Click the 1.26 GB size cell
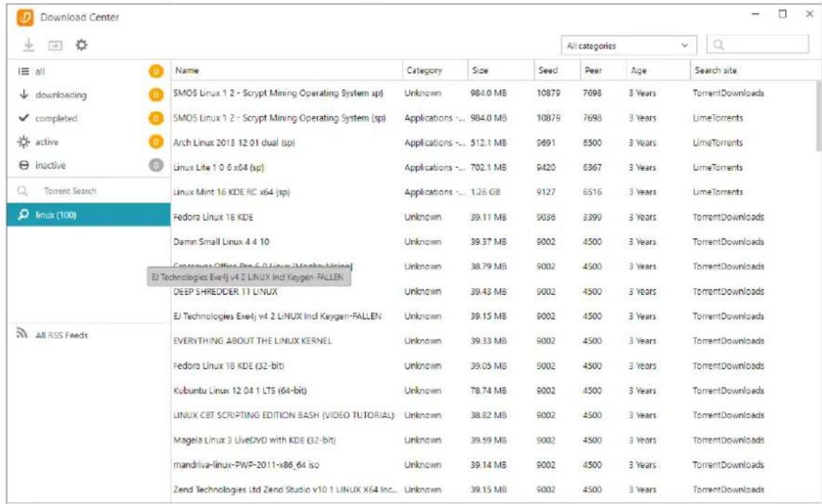822x504 pixels. [x=485, y=192]
